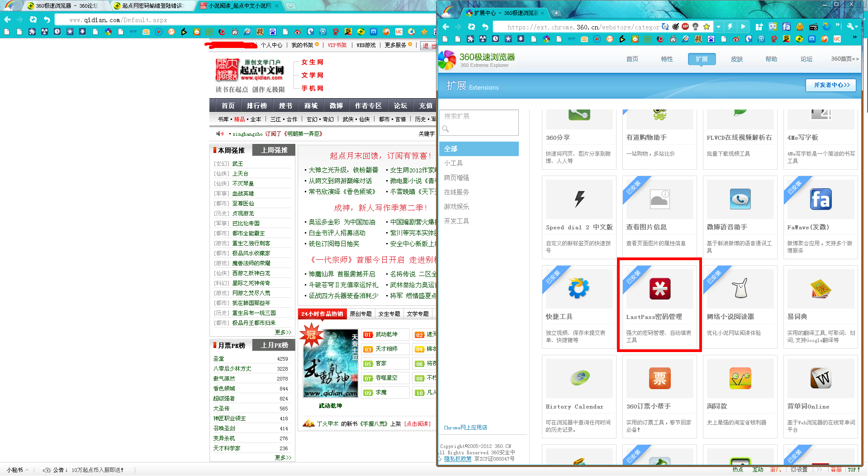Open the 隐私权政策 link
The width and height of the screenshot is (868, 476).
(458, 459)
